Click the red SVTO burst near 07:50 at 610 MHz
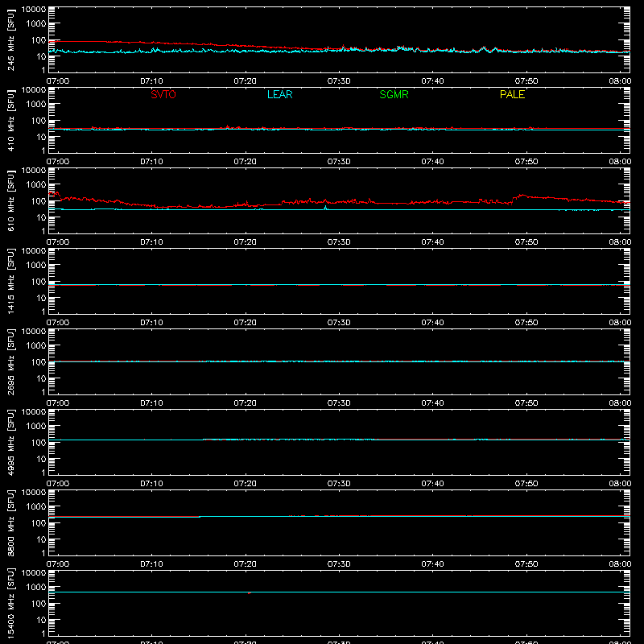The image size is (644, 644). 522,196
